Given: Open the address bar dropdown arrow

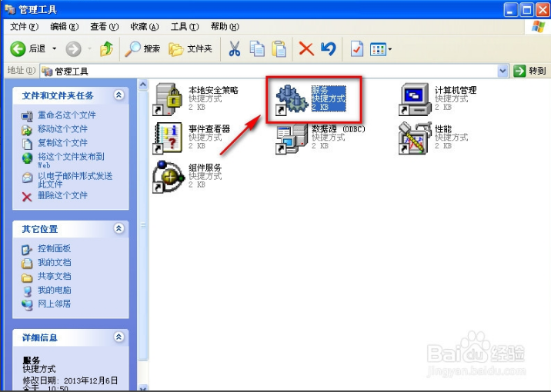Looking at the screenshot, I should (503, 71).
